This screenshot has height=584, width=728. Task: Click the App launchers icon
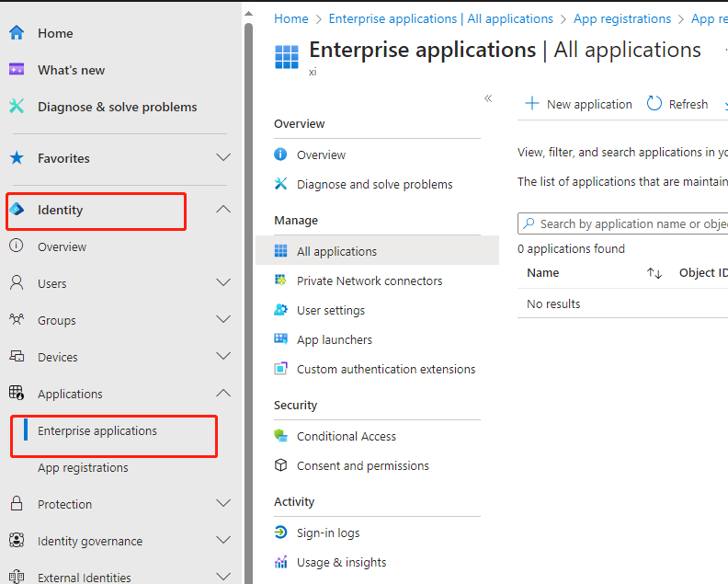pos(280,338)
